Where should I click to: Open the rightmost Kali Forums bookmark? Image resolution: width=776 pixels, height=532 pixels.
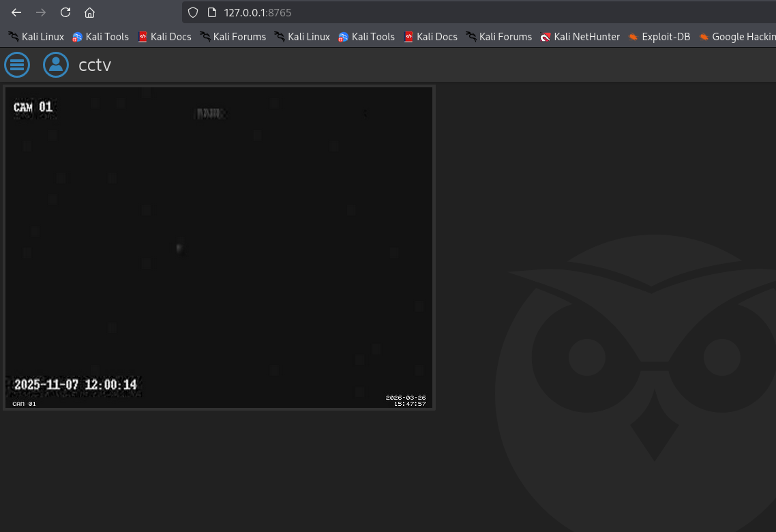coord(498,37)
